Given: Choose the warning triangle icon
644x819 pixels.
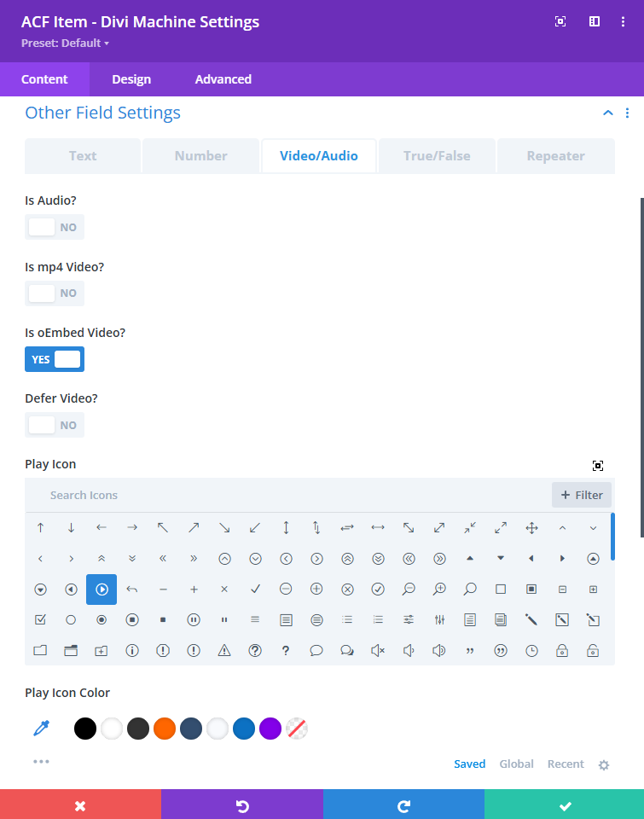Looking at the screenshot, I should (x=224, y=651).
